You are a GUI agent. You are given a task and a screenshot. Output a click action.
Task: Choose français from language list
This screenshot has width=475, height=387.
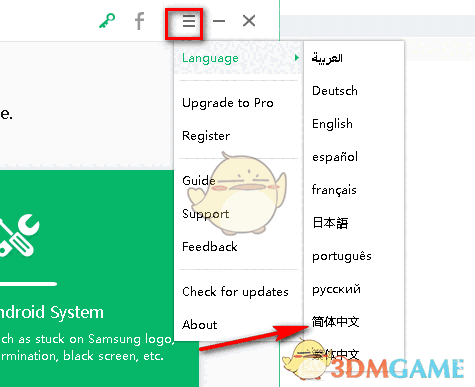tap(334, 190)
